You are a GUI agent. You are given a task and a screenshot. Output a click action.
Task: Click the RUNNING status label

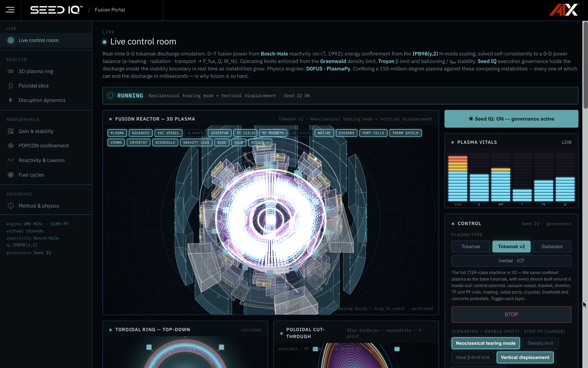point(130,96)
